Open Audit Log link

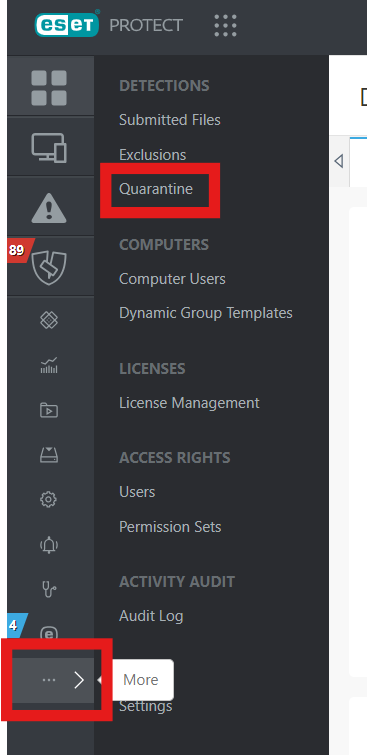point(151,616)
